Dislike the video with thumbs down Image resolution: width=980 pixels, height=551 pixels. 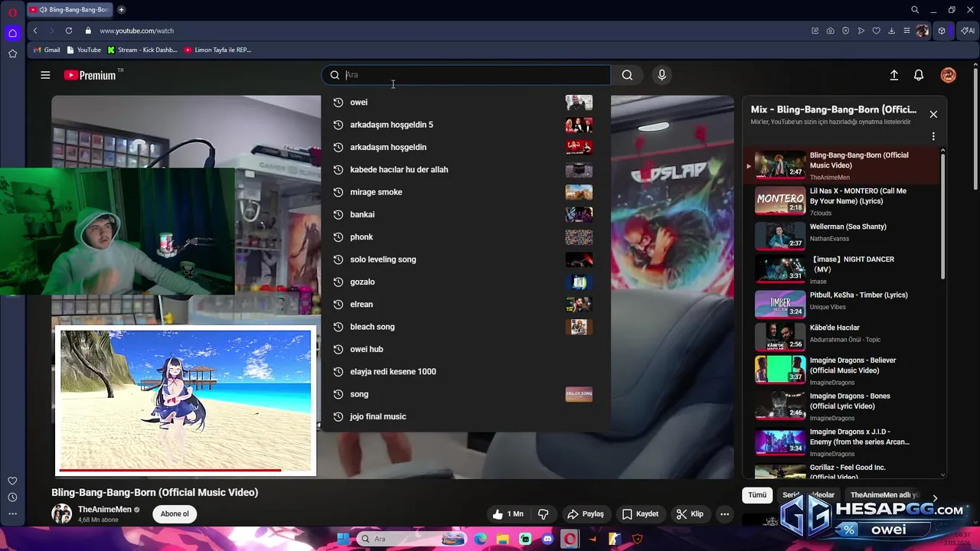click(543, 514)
